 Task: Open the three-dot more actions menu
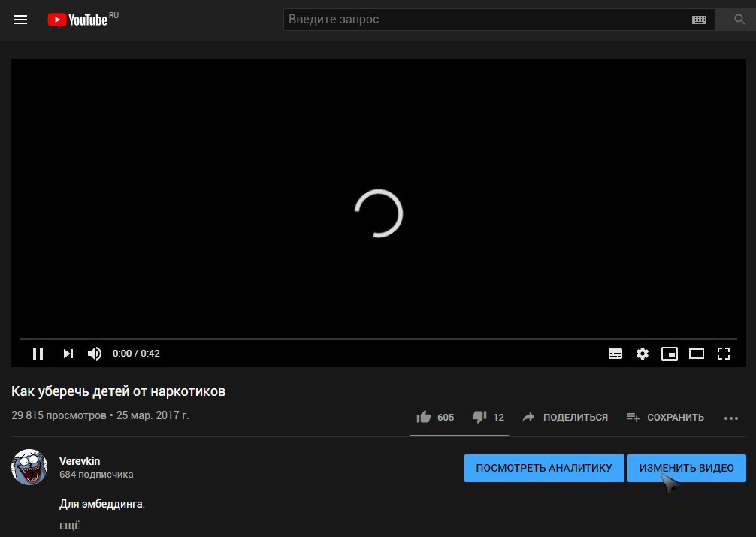pos(731,418)
